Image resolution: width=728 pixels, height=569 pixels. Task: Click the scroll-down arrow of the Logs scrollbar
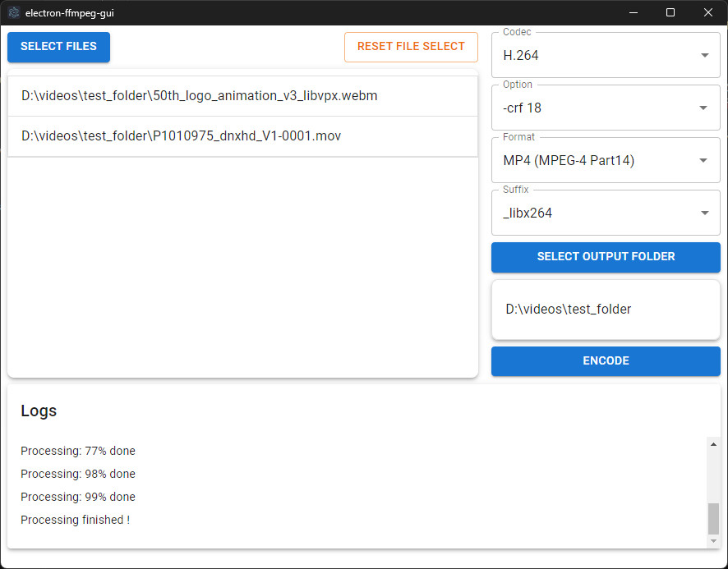click(712, 542)
